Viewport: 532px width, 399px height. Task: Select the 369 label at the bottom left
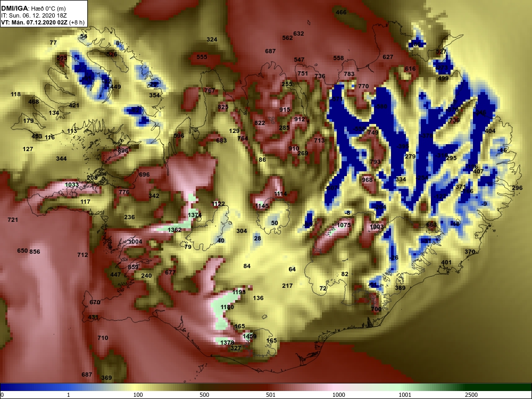(106, 378)
